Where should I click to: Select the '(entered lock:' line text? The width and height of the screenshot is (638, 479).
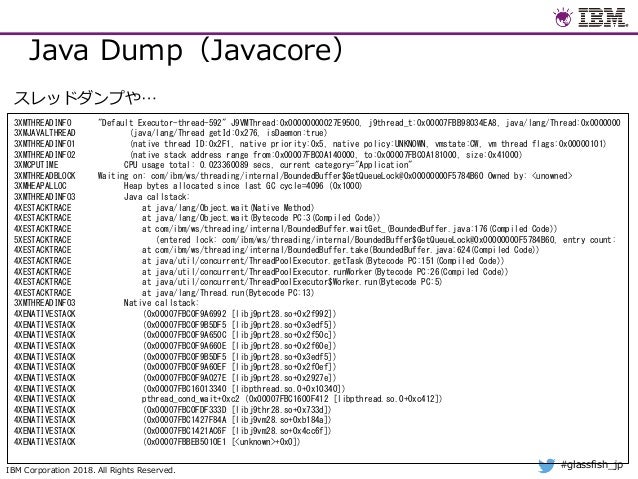coord(386,240)
